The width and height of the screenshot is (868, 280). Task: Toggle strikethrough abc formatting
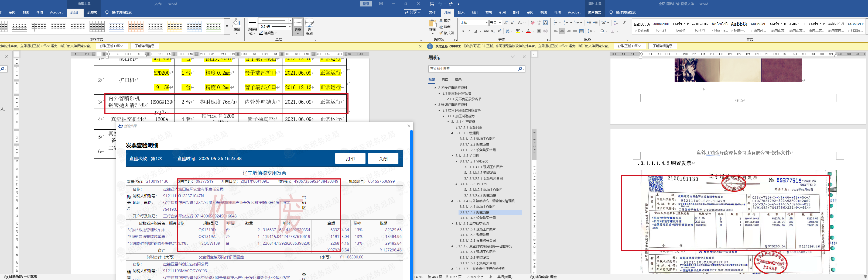coord(486,31)
